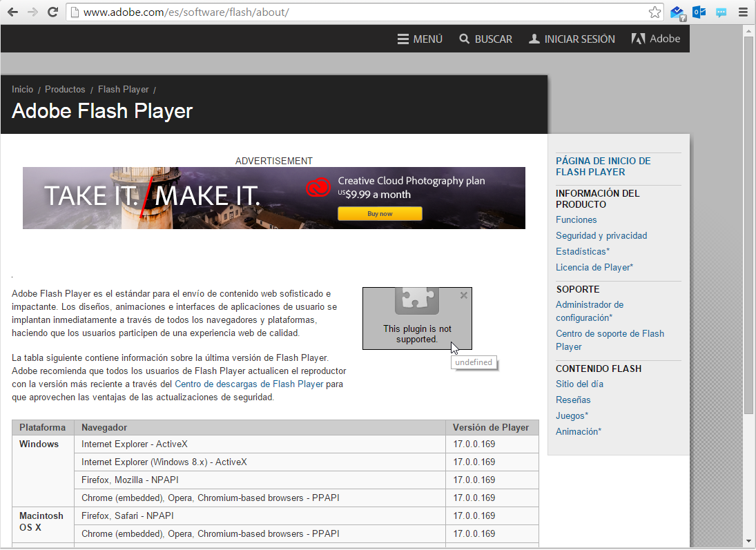The height and width of the screenshot is (550, 756).
Task: Open Administrador de configuración* link
Action: click(590, 311)
